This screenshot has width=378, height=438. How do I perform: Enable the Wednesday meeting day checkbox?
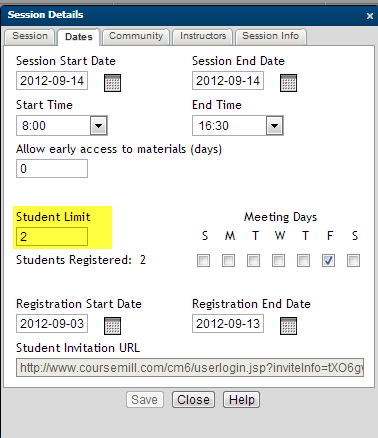tap(278, 261)
